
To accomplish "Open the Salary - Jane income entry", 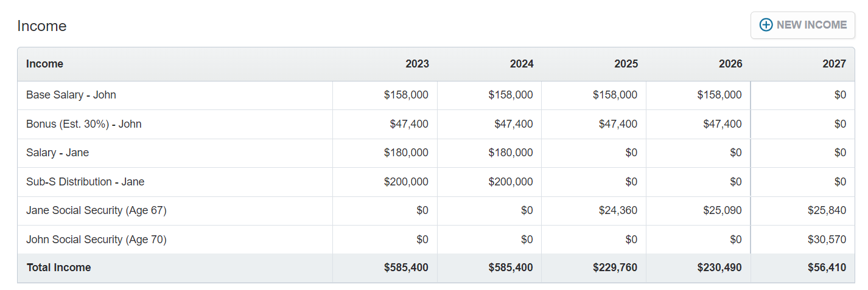I will tap(58, 153).
